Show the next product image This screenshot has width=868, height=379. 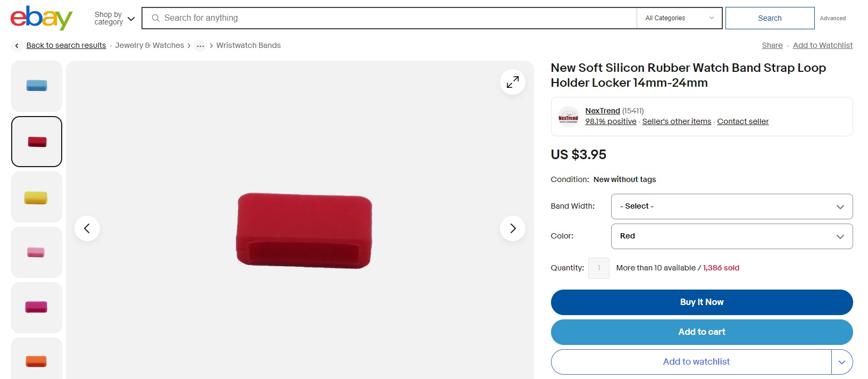pos(513,228)
